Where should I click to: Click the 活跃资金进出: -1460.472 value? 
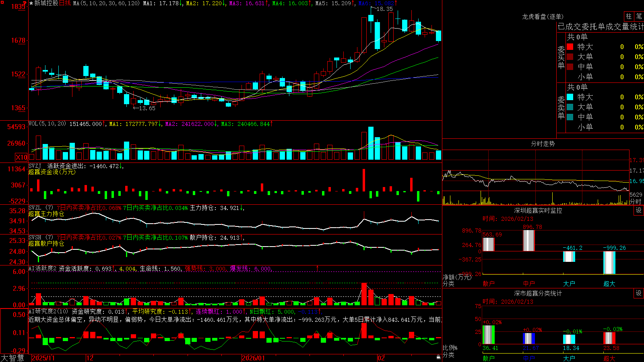[83, 166]
